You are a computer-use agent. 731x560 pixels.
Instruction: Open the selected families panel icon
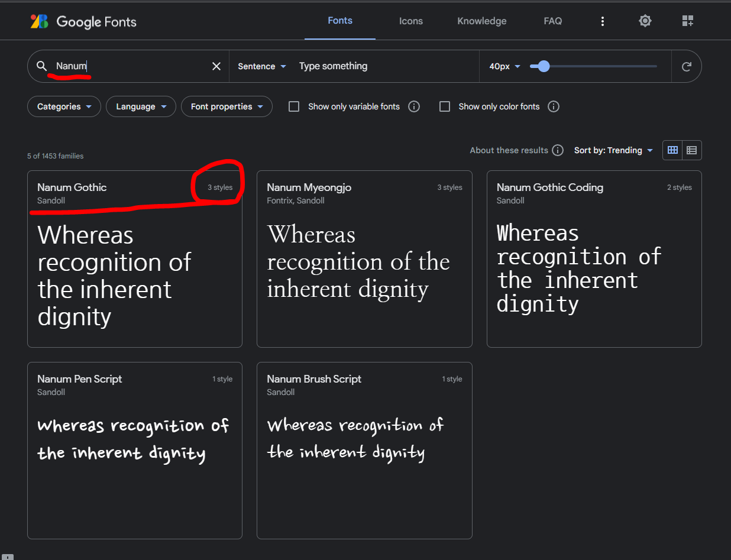click(x=688, y=21)
